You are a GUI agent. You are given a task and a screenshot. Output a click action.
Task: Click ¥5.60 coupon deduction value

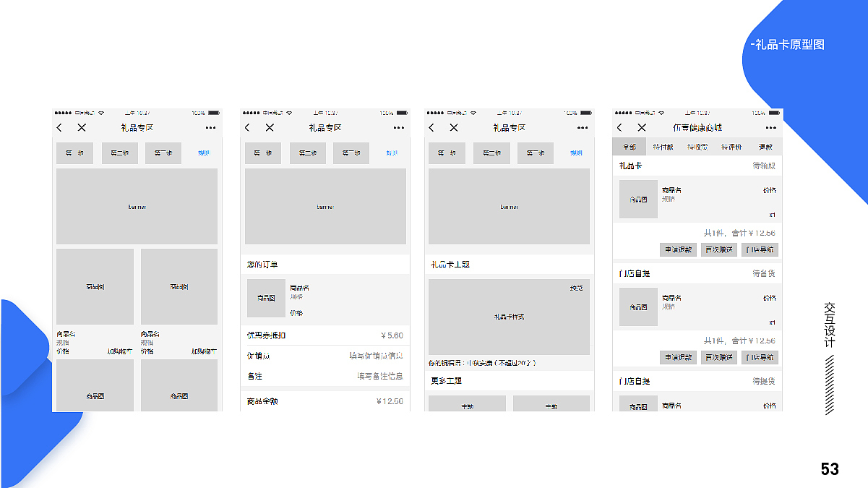pos(392,335)
